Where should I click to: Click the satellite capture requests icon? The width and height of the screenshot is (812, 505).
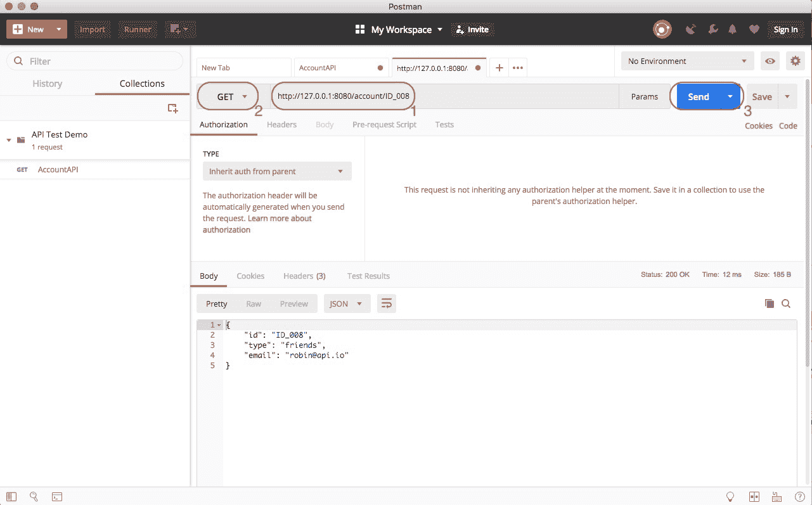[x=691, y=29]
